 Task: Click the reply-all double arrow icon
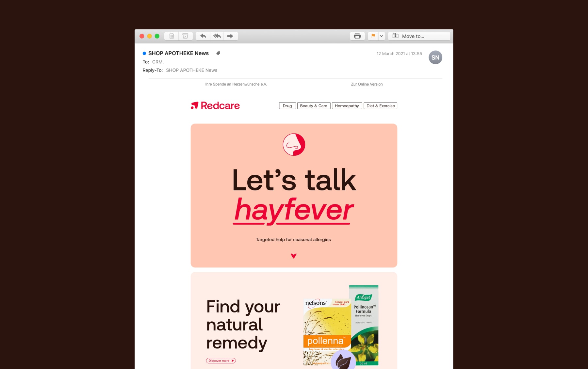pos(217,36)
